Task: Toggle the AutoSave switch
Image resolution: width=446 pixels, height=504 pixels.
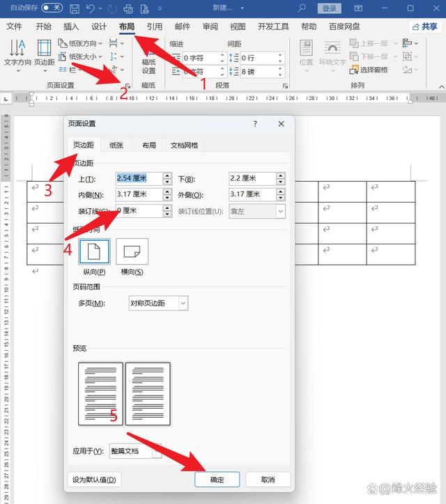Action: [x=52, y=8]
